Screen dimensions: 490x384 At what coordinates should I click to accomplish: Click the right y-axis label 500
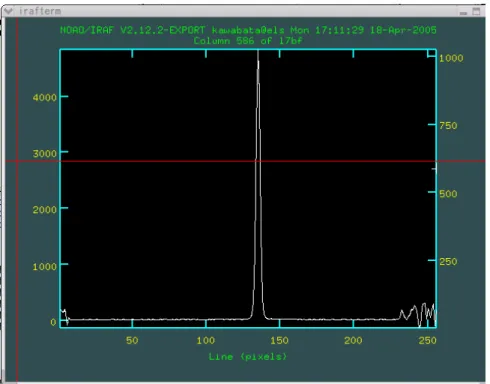448,194
